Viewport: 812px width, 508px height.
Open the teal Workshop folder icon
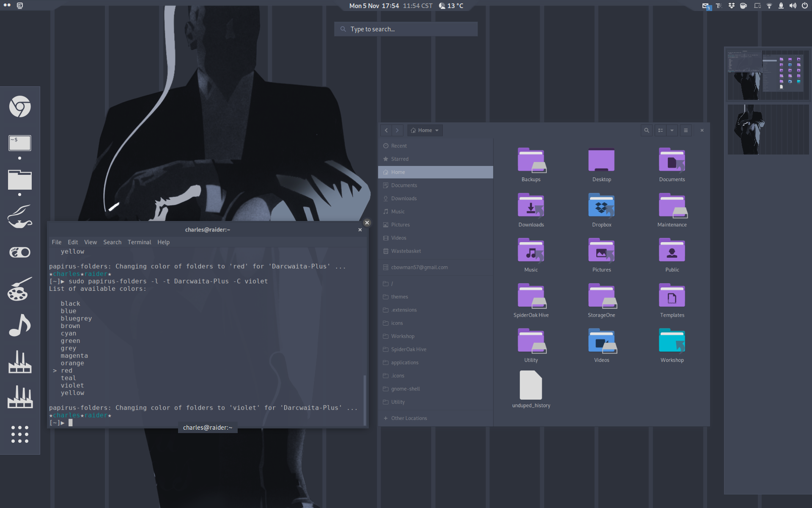point(672,345)
